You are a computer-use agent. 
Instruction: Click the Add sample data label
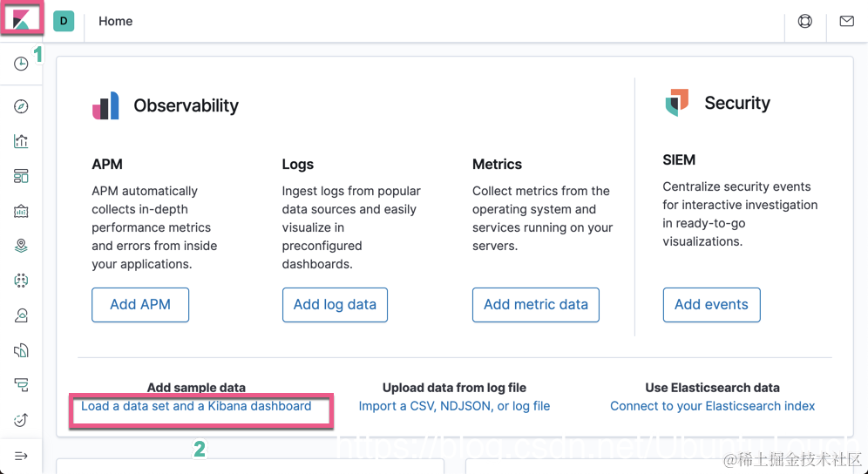(196, 388)
